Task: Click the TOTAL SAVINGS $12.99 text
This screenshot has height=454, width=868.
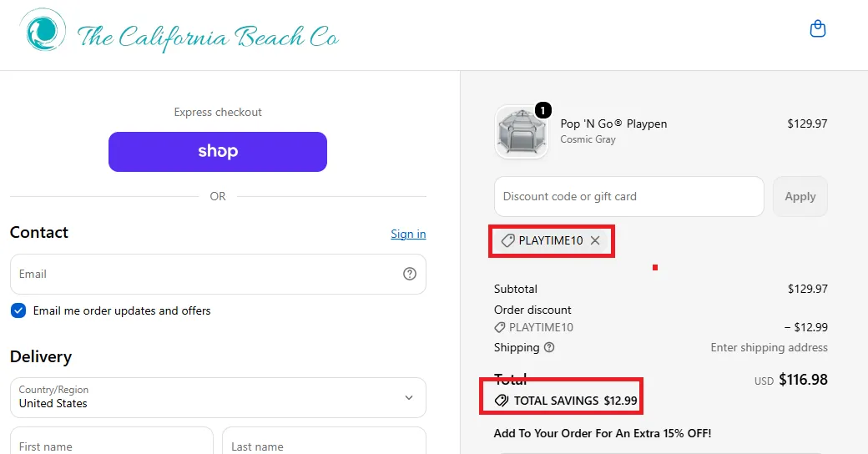Action: (575, 401)
